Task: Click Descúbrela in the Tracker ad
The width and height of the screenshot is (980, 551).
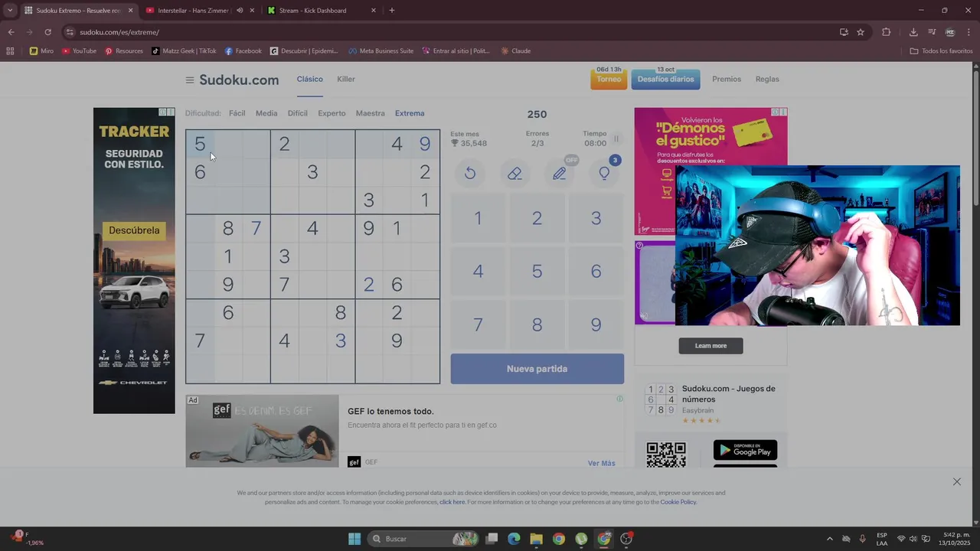Action: (x=134, y=230)
